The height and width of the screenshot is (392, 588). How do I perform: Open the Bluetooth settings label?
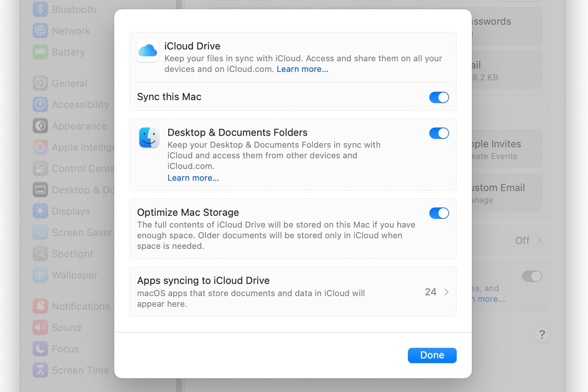[x=74, y=10]
